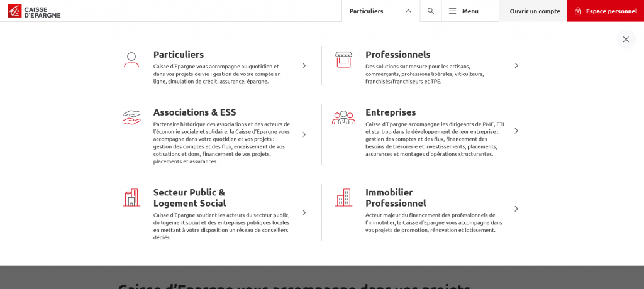Expand the Entreprises section arrow
This screenshot has width=644, height=289.
point(516,131)
